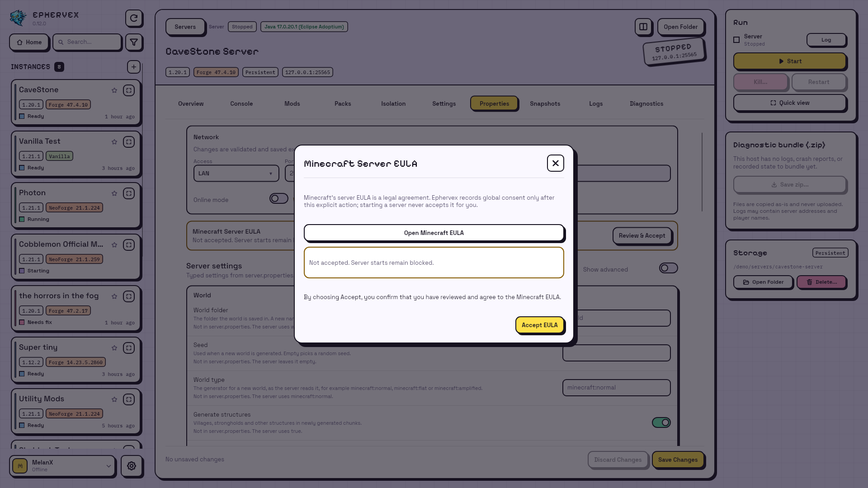The image size is (868, 488).
Task: Star the CaveStone instance as favorite
Action: click(114, 90)
